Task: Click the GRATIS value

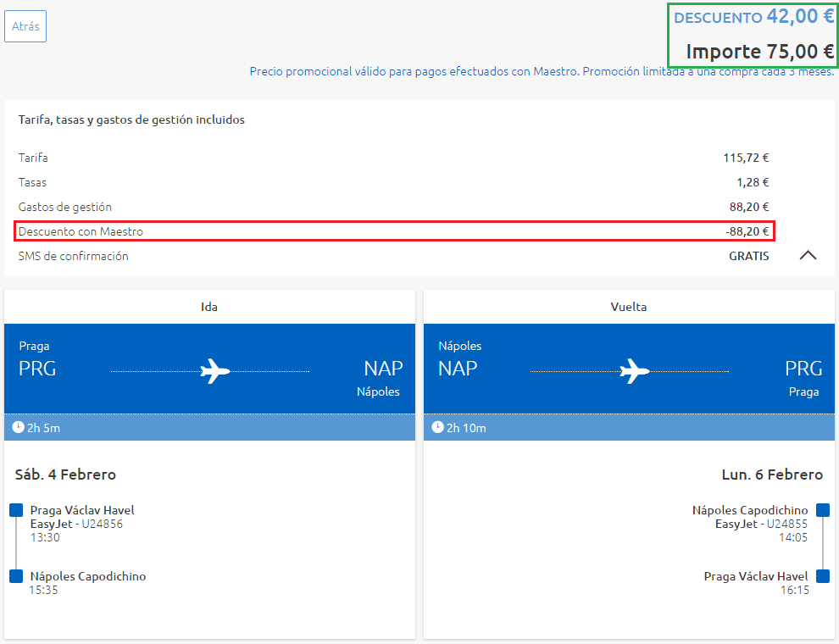Action: (748, 256)
